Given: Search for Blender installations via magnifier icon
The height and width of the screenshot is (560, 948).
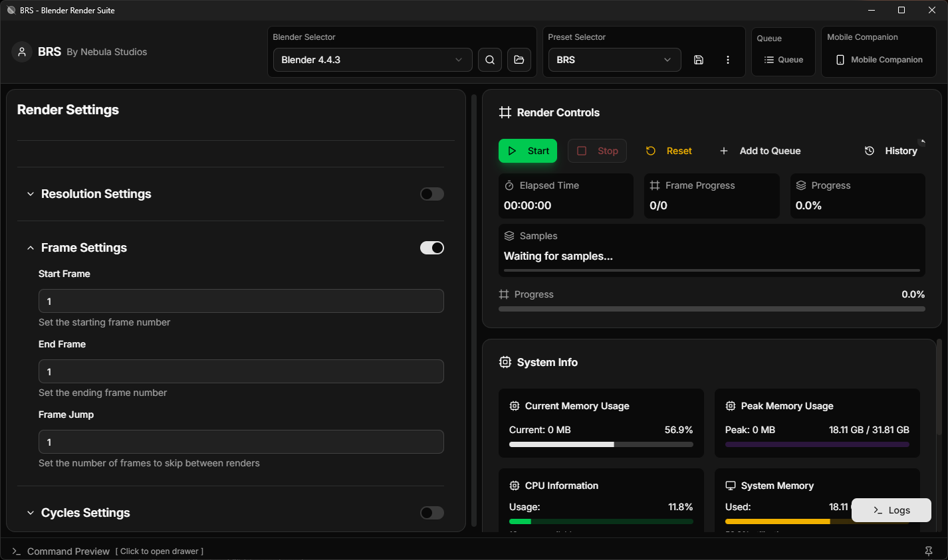Looking at the screenshot, I should point(490,60).
